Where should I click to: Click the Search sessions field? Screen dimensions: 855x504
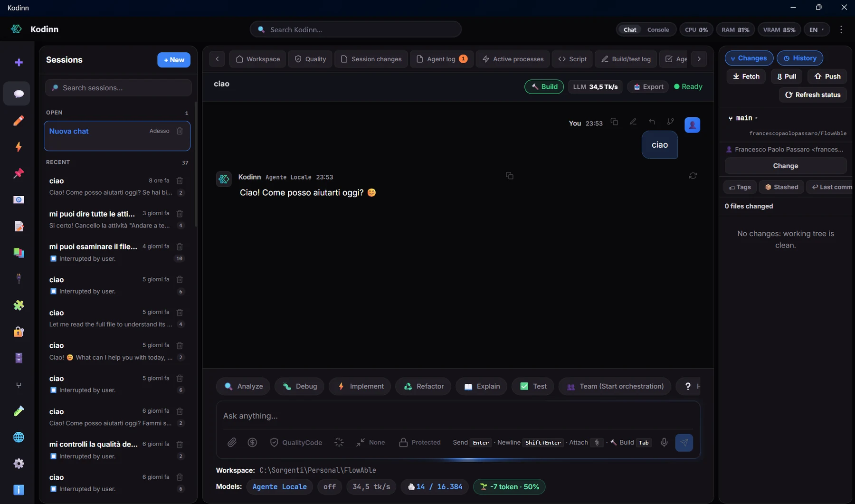point(118,88)
